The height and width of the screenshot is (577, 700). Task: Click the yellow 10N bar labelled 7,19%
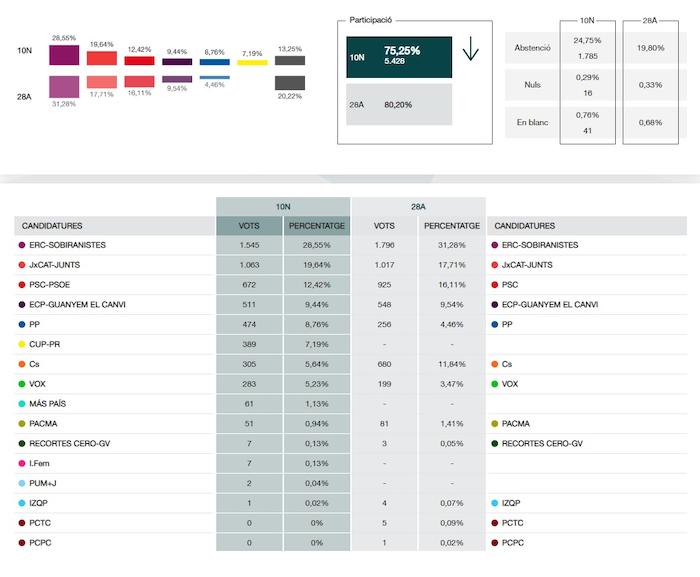(252, 63)
